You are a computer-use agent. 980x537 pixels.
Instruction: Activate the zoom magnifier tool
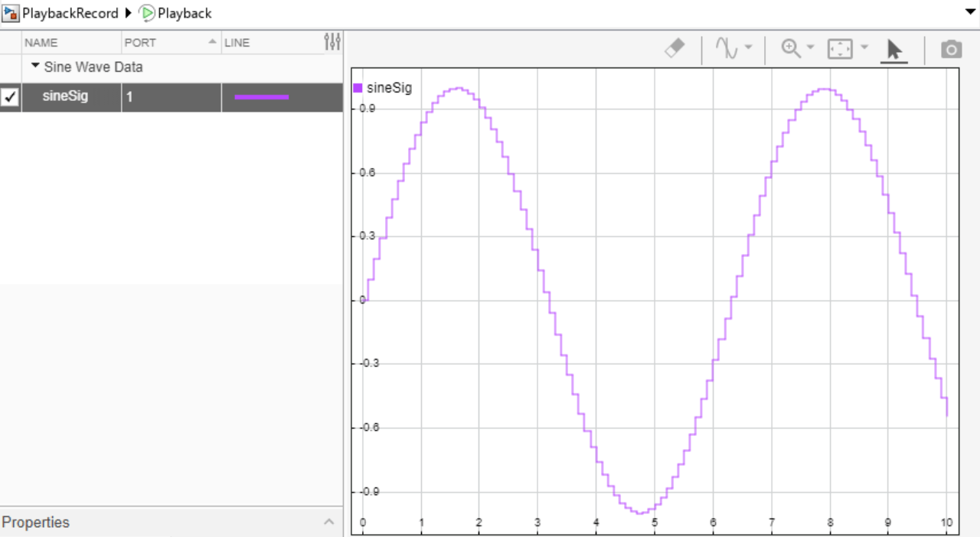(790, 47)
